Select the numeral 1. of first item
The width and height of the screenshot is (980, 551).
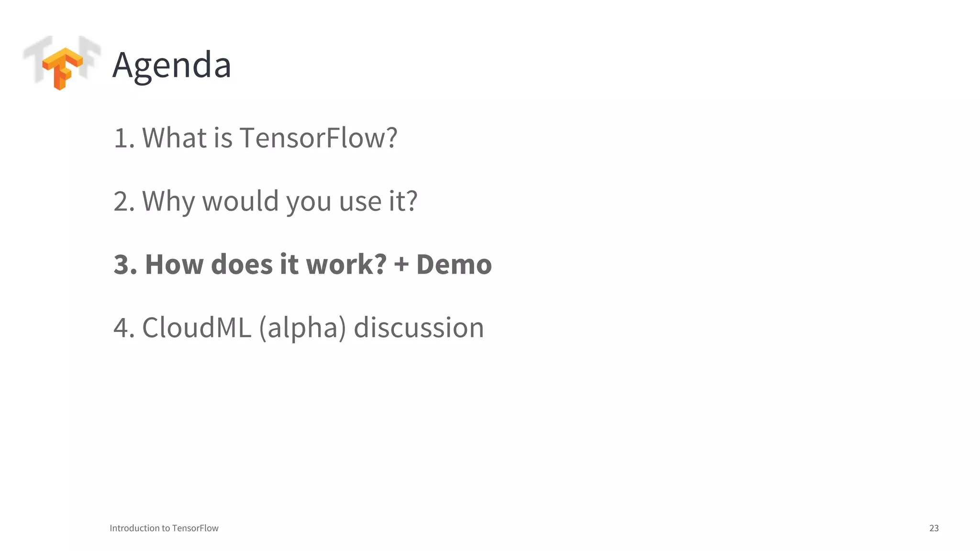click(x=124, y=138)
